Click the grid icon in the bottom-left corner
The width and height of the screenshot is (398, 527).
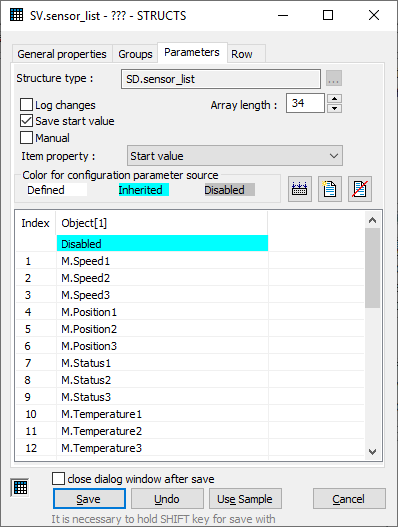pos(20,487)
